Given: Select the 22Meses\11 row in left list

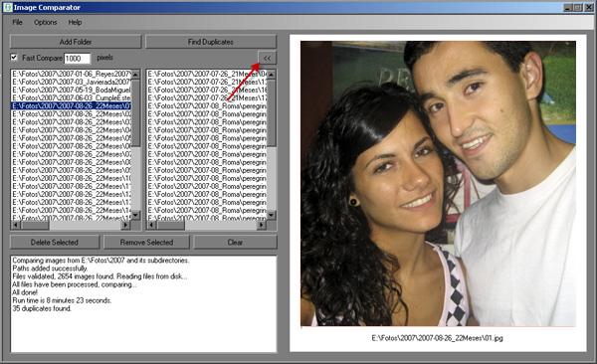Looking at the screenshot, I should [x=72, y=186].
